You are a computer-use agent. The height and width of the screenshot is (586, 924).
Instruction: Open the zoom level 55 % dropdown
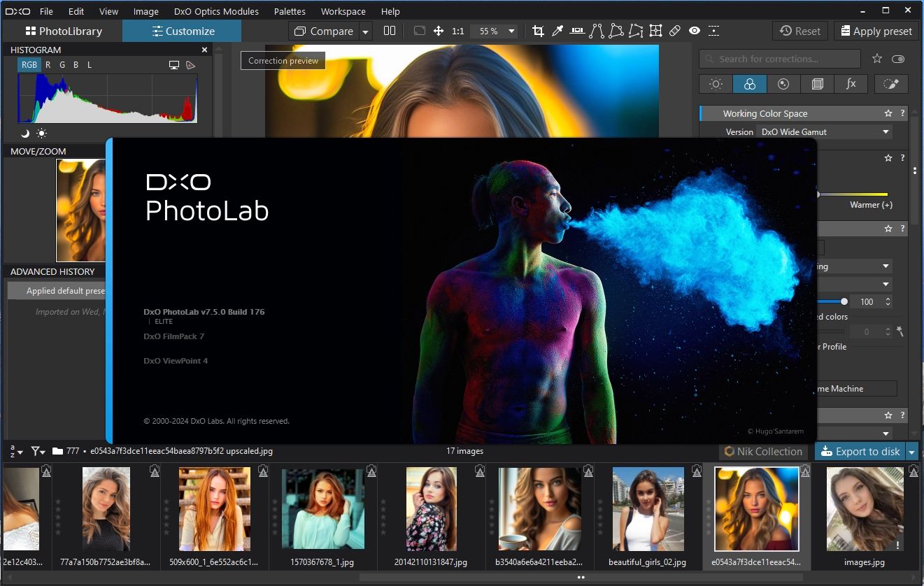click(496, 31)
